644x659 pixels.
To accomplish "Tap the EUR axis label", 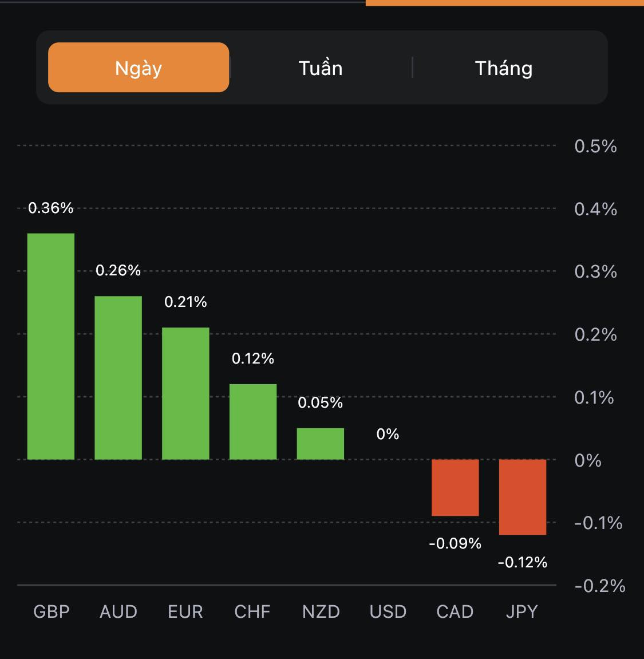I will coord(185,611).
